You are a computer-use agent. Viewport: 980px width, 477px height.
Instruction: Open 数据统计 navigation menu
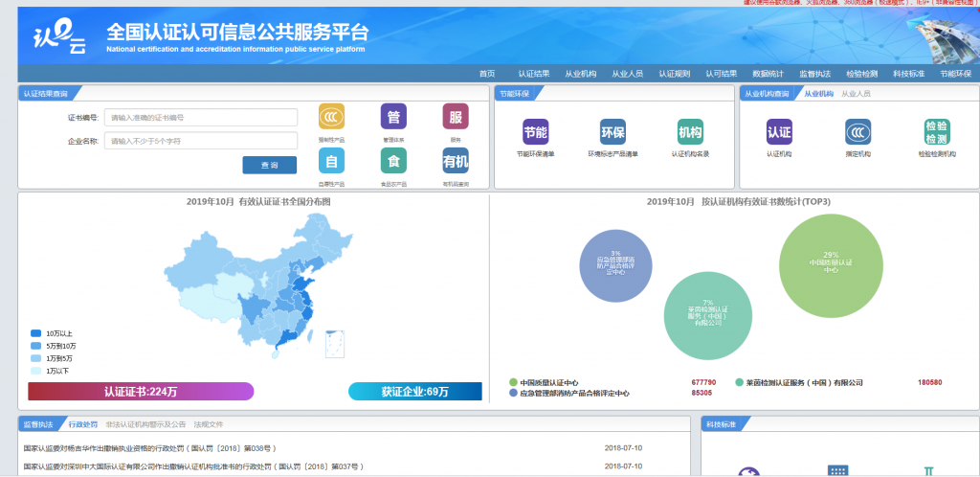point(768,74)
